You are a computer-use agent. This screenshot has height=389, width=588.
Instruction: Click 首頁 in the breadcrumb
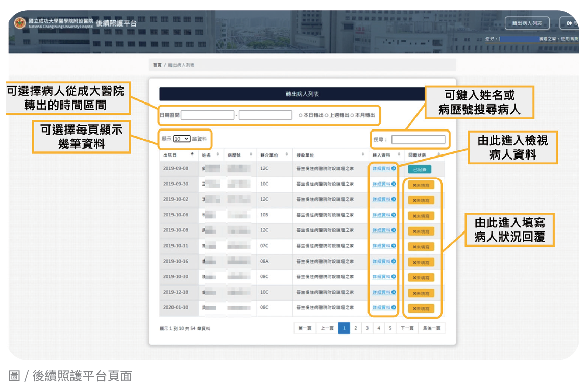tap(157, 65)
